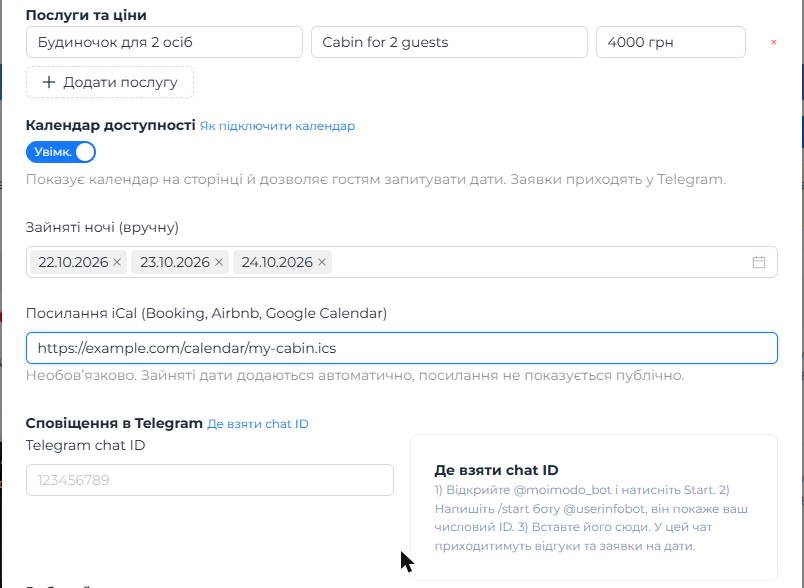Edit the Будиночок для 2 осіб field
Viewport: 804px width, 588px height.
tap(164, 42)
